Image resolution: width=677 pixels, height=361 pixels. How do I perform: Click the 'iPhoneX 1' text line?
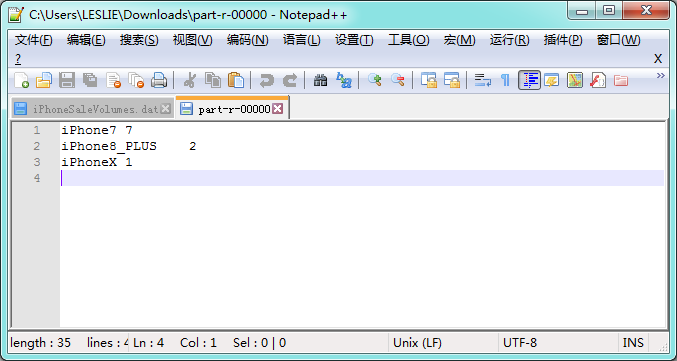[x=97, y=162]
